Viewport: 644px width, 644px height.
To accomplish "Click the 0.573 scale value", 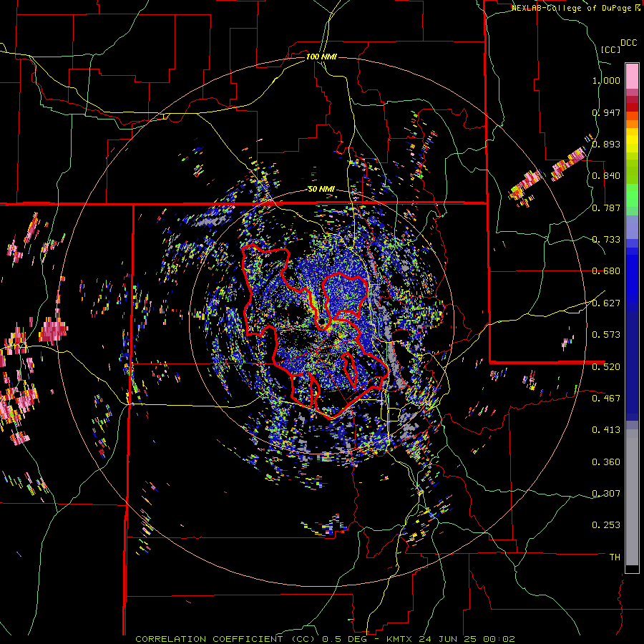I will click(606, 335).
